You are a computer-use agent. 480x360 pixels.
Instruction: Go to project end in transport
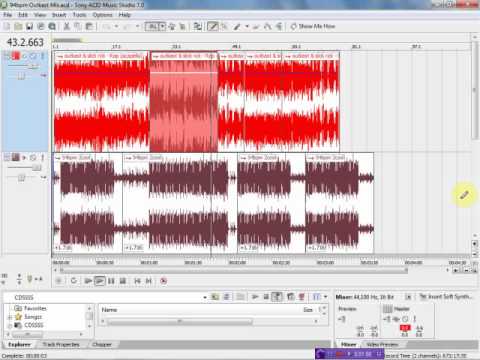[x=149, y=281]
